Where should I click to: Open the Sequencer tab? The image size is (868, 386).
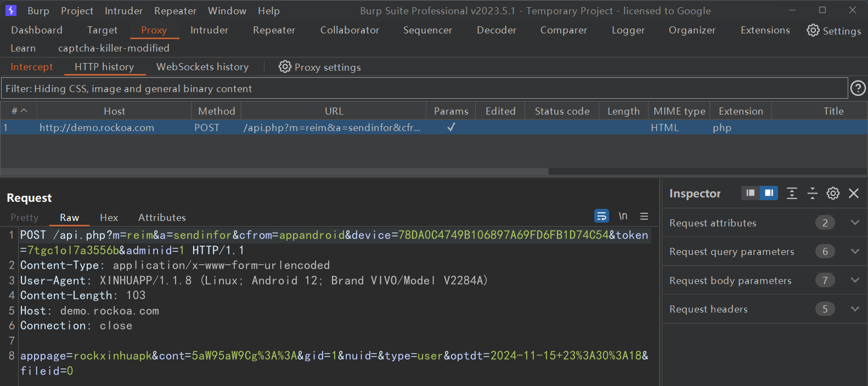tap(427, 30)
